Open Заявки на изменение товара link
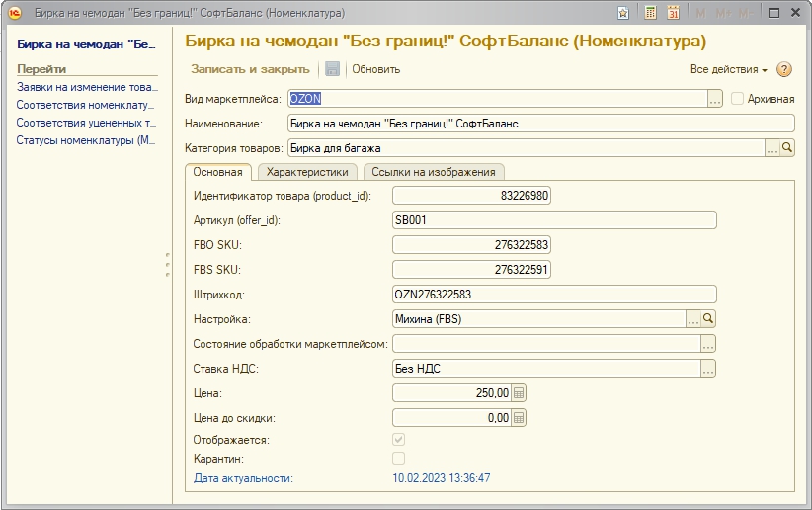This screenshot has width=812, height=510. [87, 87]
